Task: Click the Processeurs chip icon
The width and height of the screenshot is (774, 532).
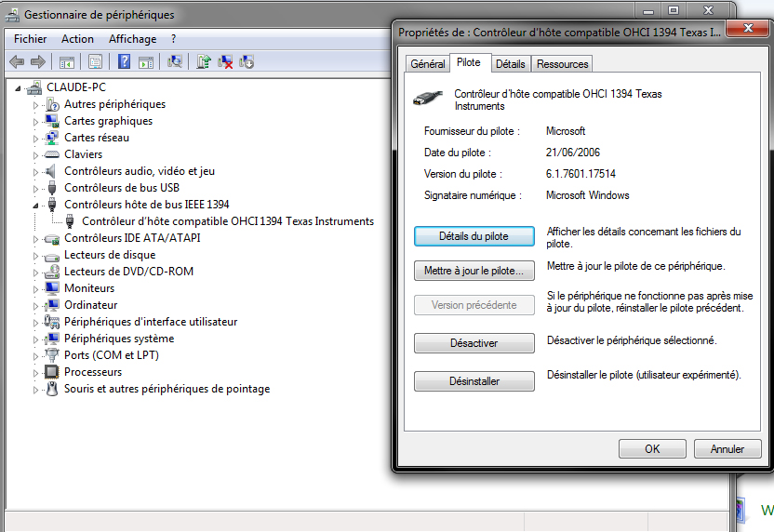Action: [x=52, y=372]
